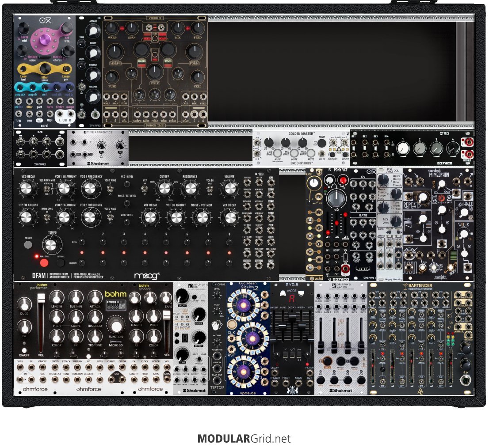Viewport: 489px width, 448px height.
Task: Click the ERASE button on Griffin's Claws
Action: point(354,361)
